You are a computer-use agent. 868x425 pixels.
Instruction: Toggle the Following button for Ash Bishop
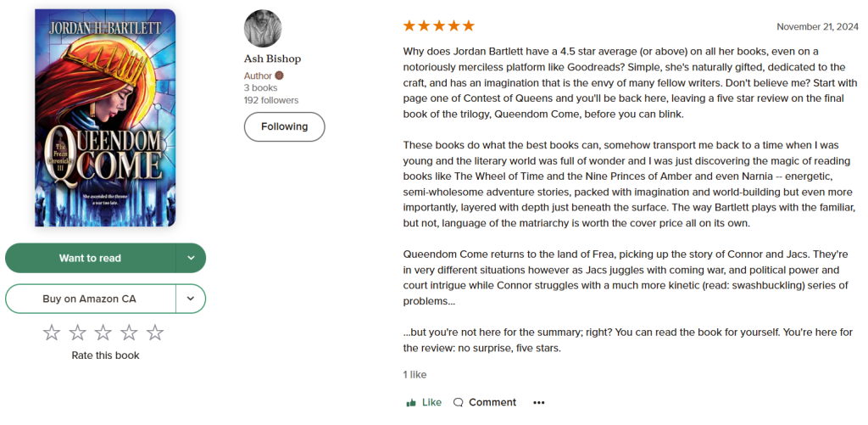(284, 126)
